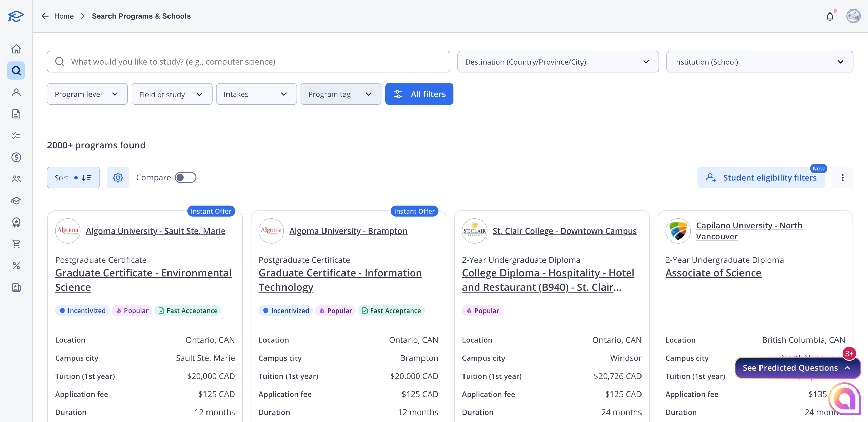Toggle the Compare switch on
This screenshot has width=868, height=422.
pyautogui.click(x=185, y=178)
